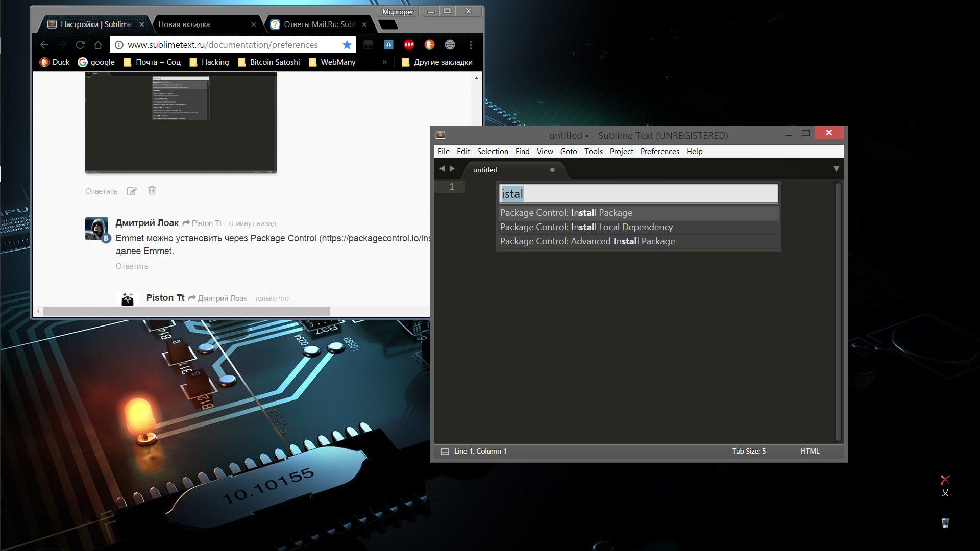The height and width of the screenshot is (551, 980).
Task: Open Duck bookmark
Action: pos(55,62)
